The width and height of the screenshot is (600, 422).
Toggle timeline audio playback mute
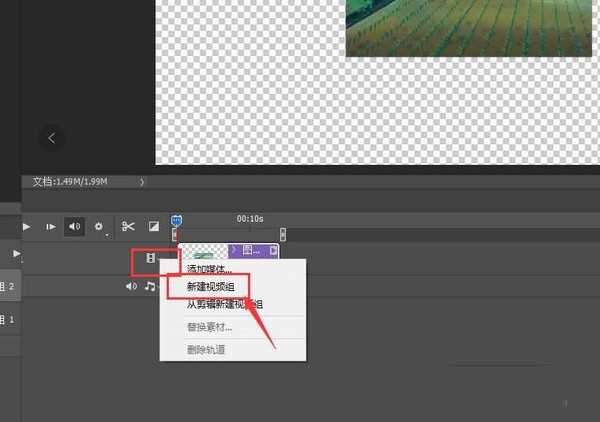tap(75, 227)
